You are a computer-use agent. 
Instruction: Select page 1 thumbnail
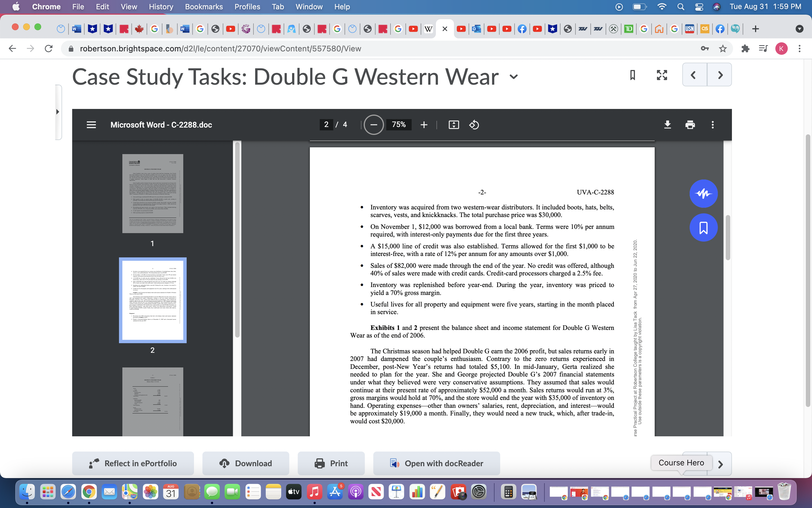click(x=153, y=194)
